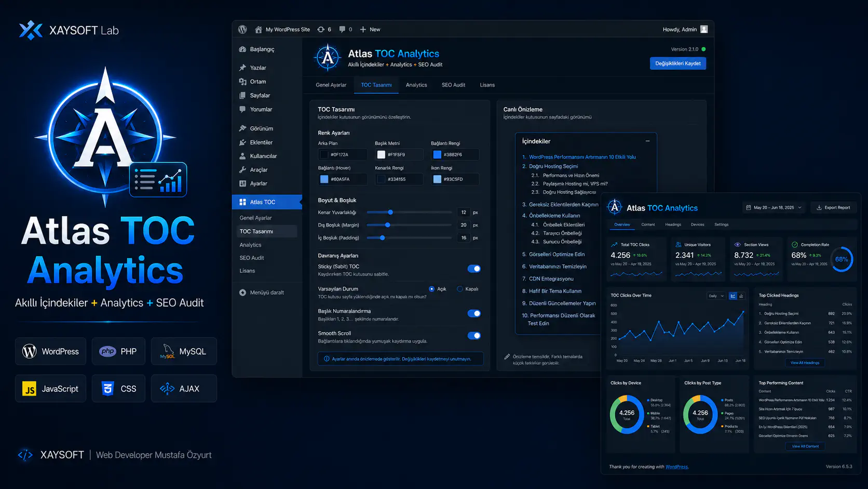Click the Atlas compass logo in plugin header
The width and height of the screenshot is (868, 489).
[328, 58]
